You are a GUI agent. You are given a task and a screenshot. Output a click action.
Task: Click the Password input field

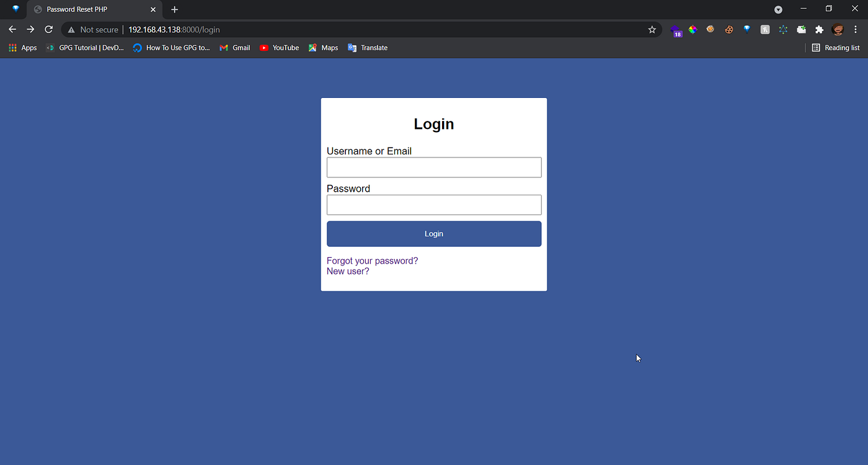434,205
